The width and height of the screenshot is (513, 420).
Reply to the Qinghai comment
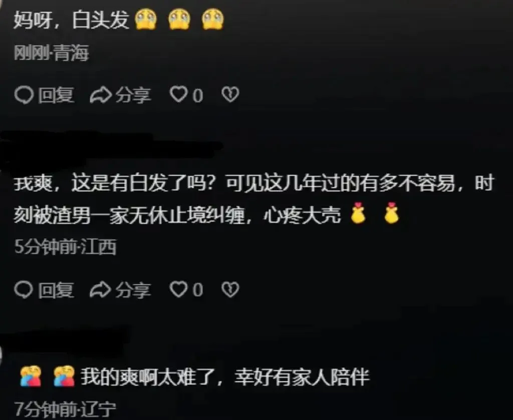point(45,95)
